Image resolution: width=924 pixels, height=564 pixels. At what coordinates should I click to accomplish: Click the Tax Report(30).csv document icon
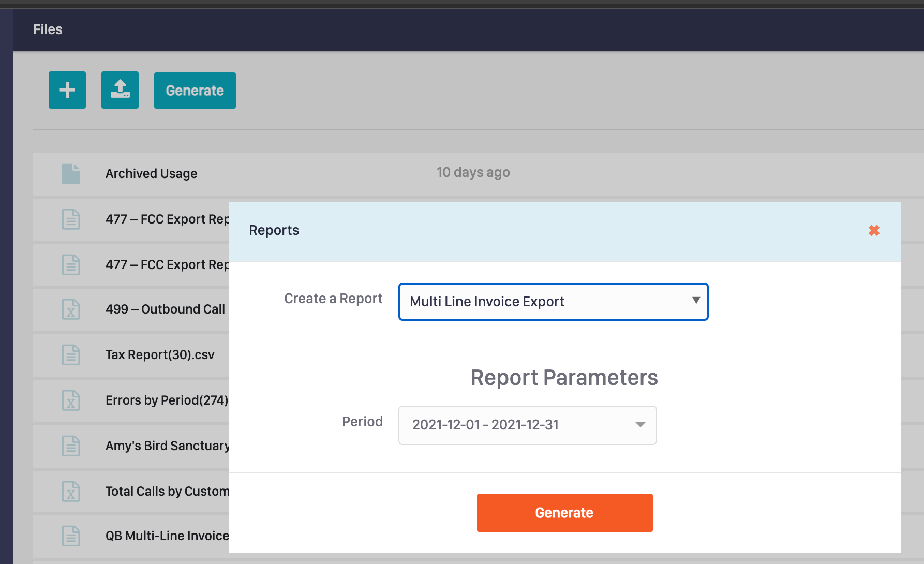71,355
